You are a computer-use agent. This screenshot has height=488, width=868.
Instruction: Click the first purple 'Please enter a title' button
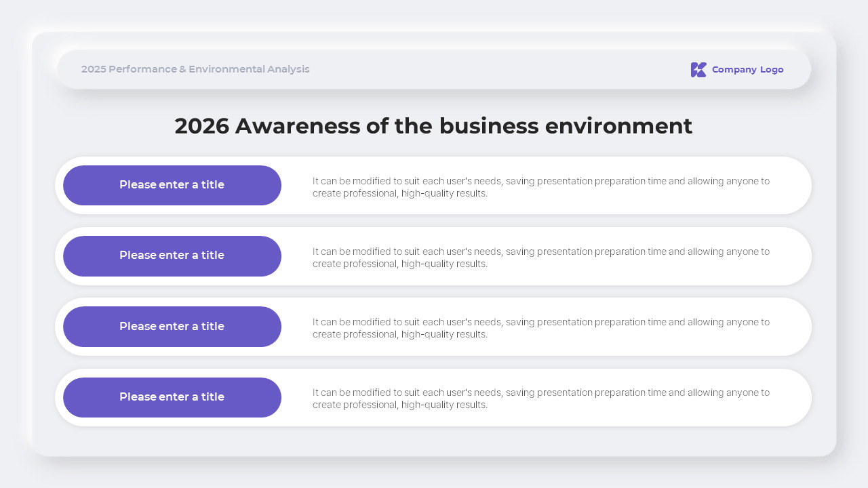(172, 185)
